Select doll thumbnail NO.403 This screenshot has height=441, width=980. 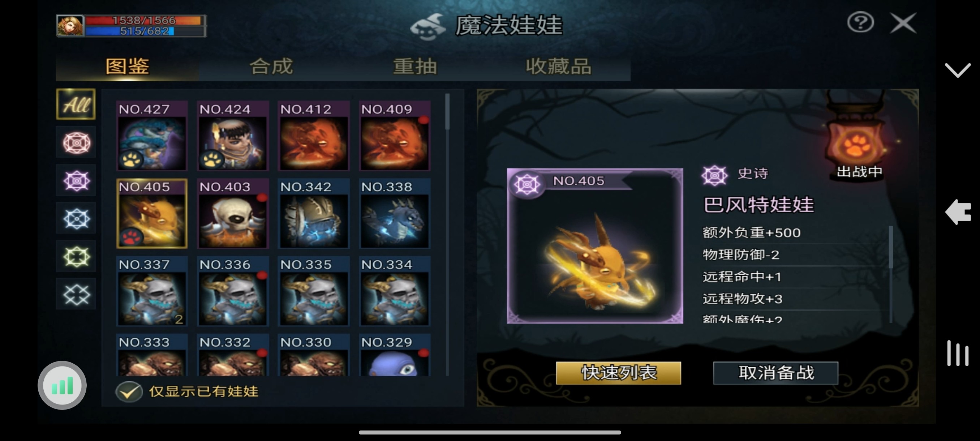pos(233,214)
